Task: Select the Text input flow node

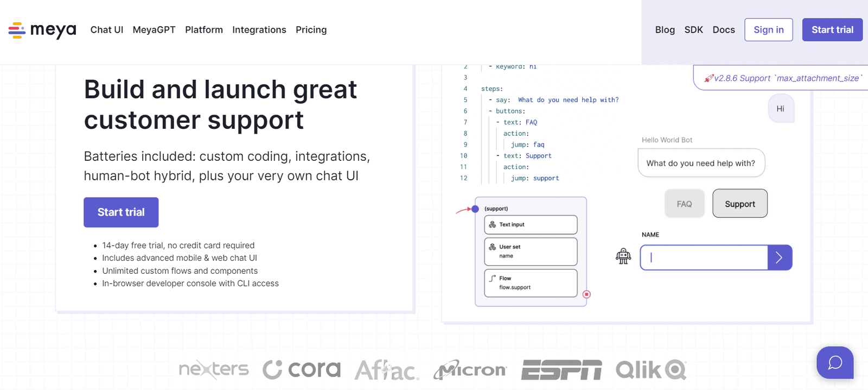Action: point(531,224)
